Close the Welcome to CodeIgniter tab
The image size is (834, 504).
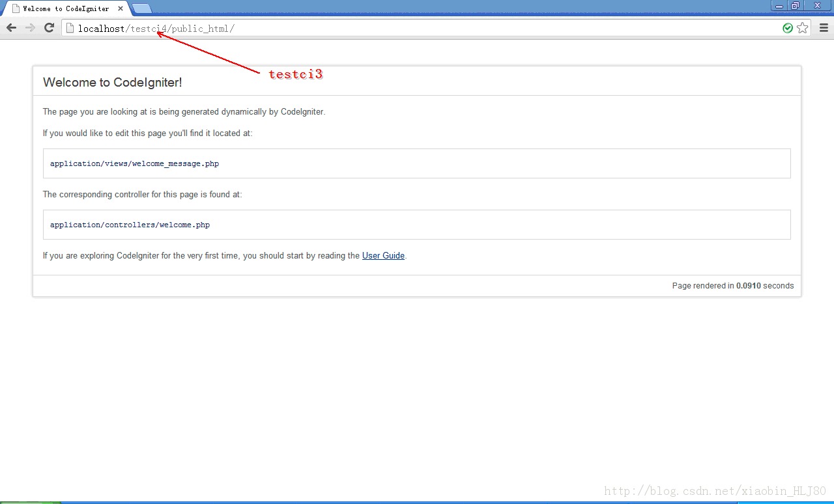tap(121, 9)
